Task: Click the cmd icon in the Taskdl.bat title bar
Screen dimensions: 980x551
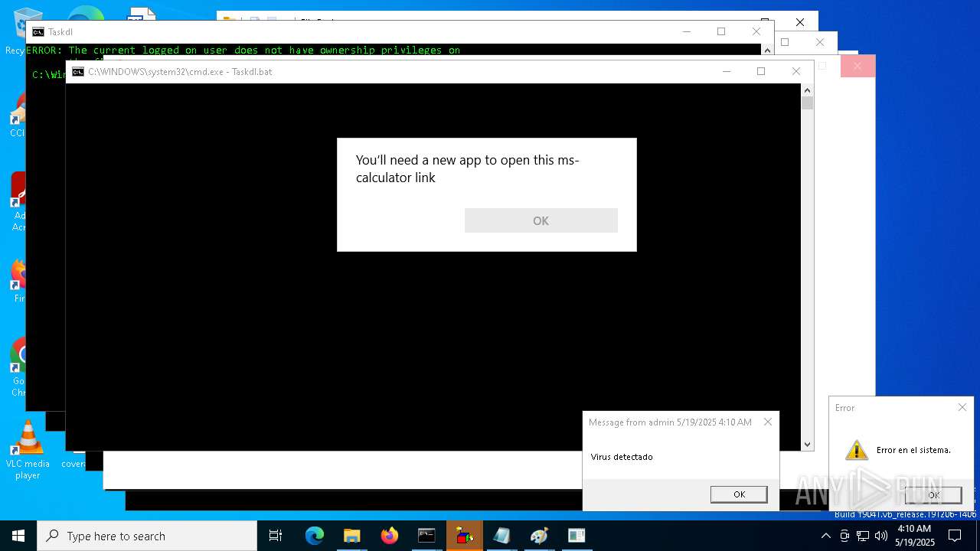Action: [78, 71]
